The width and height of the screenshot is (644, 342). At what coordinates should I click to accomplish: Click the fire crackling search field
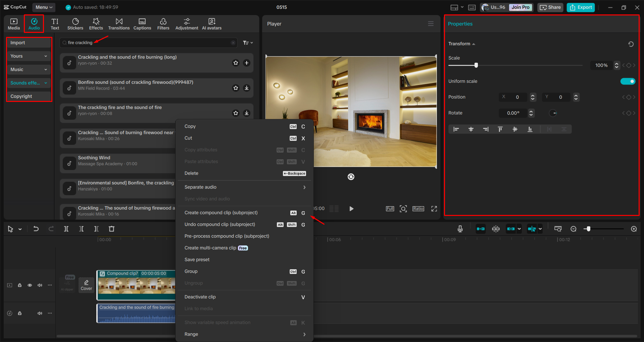[148, 43]
